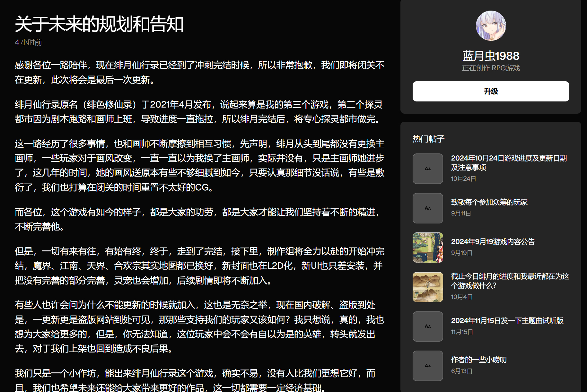Click mountain landscape thumbnail of 10月4日 post
Viewport: 587px width, 392px height.
(x=428, y=287)
